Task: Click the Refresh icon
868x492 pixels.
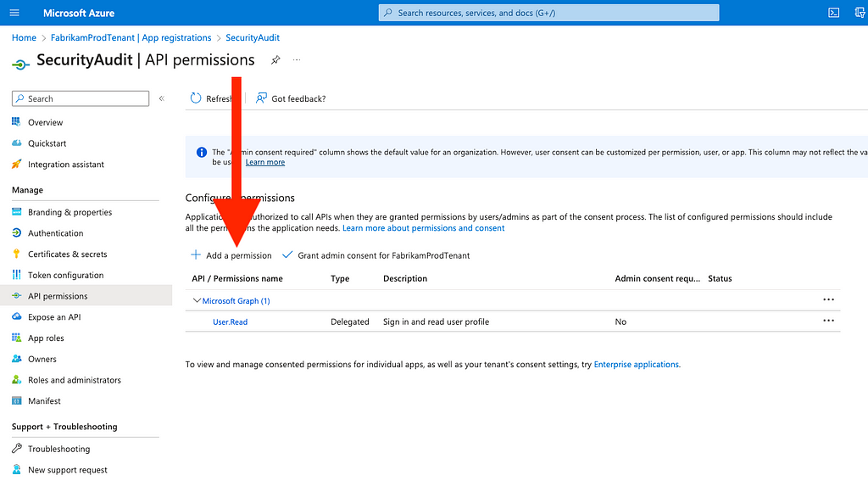Action: pos(196,98)
